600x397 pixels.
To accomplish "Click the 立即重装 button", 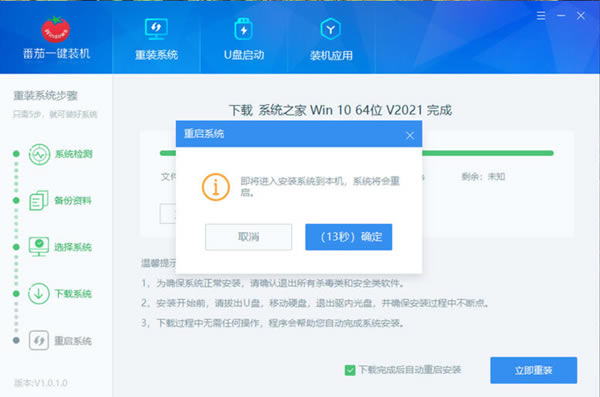I will tap(534, 370).
